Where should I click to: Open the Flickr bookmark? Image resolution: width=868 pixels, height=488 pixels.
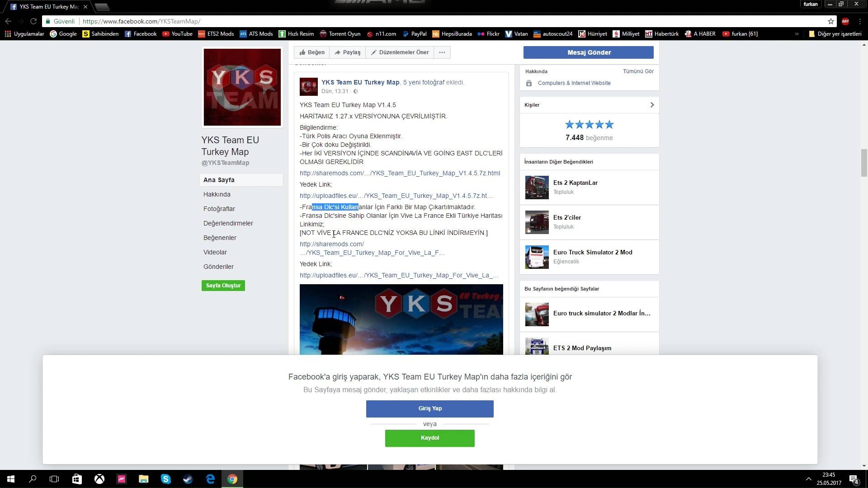click(x=488, y=34)
